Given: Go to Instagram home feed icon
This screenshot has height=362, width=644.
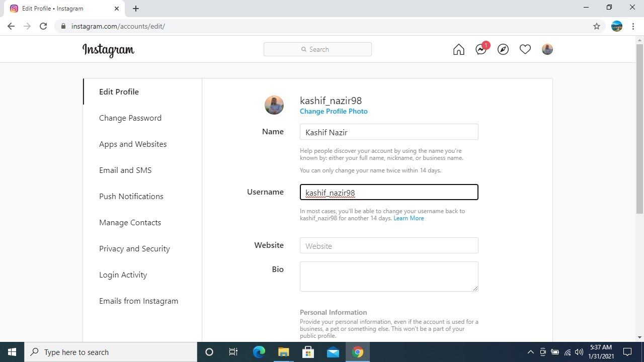Looking at the screenshot, I should point(458,49).
